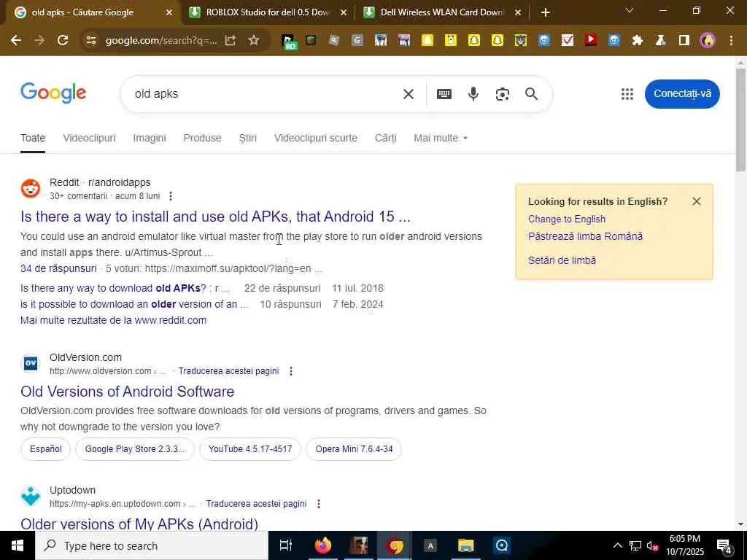This screenshot has width=747, height=560.
Task: Open the Windows Start menu
Action: [x=18, y=545]
